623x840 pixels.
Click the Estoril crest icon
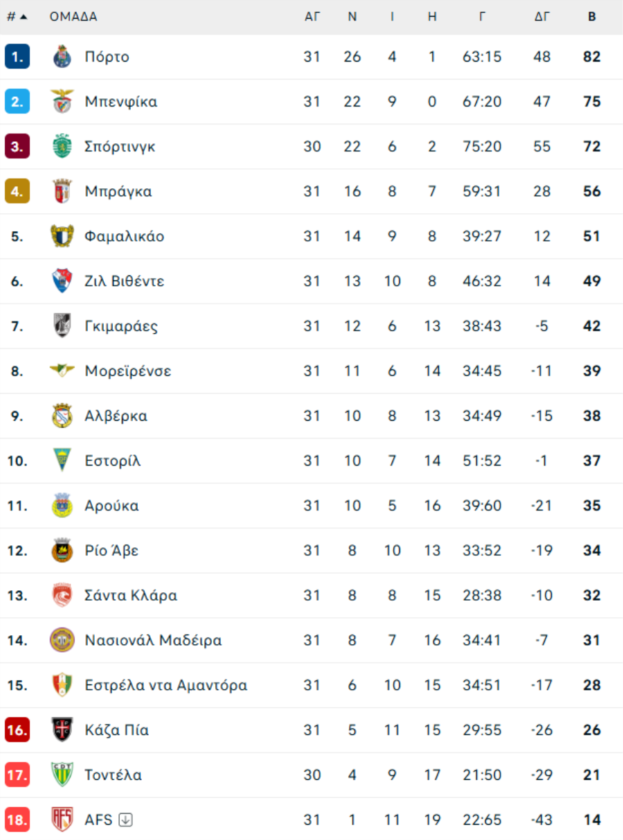pos(62,461)
